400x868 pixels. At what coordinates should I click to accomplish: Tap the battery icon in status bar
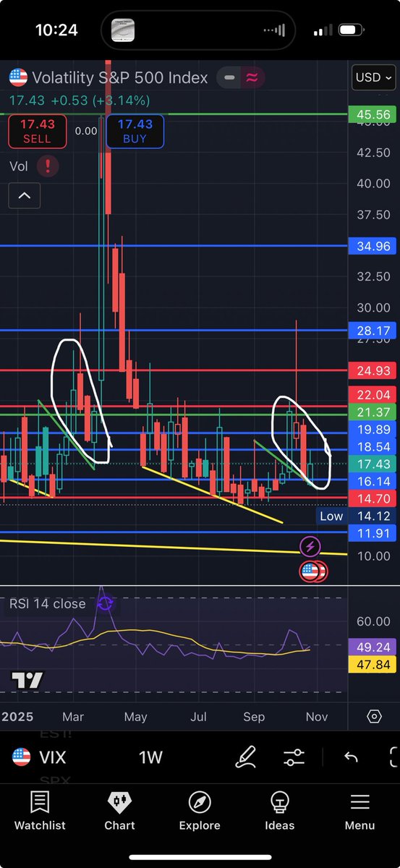352,30
